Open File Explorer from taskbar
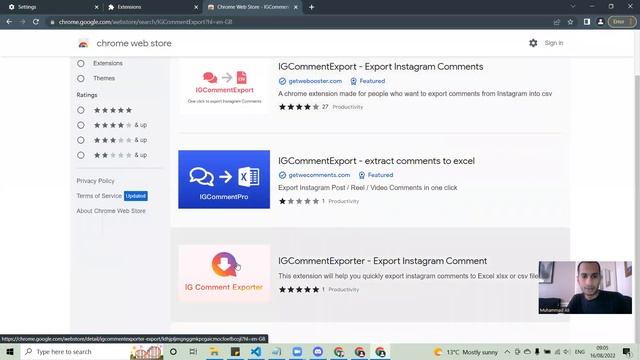Viewport: 640px width, 360px height. tap(214, 352)
